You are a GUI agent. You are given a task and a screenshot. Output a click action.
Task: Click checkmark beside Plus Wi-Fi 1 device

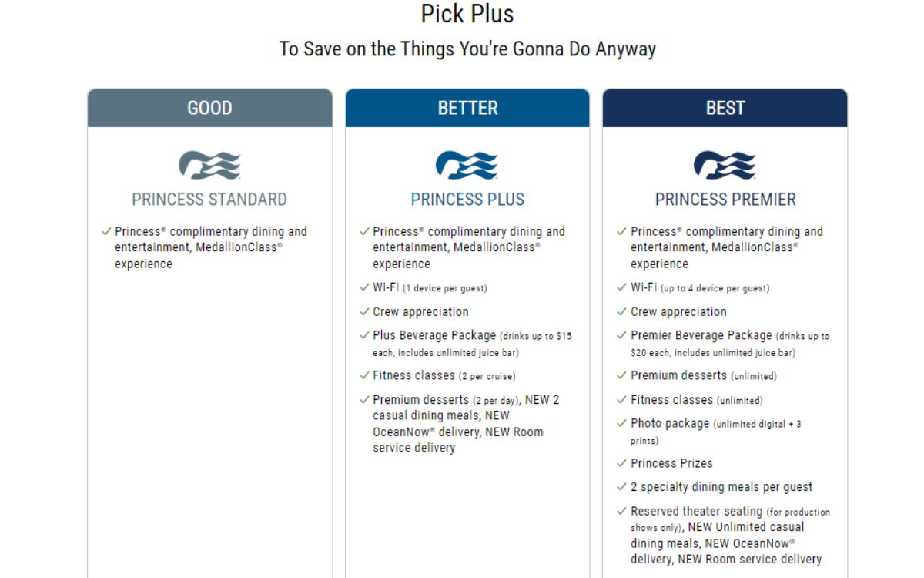pyautogui.click(x=364, y=287)
